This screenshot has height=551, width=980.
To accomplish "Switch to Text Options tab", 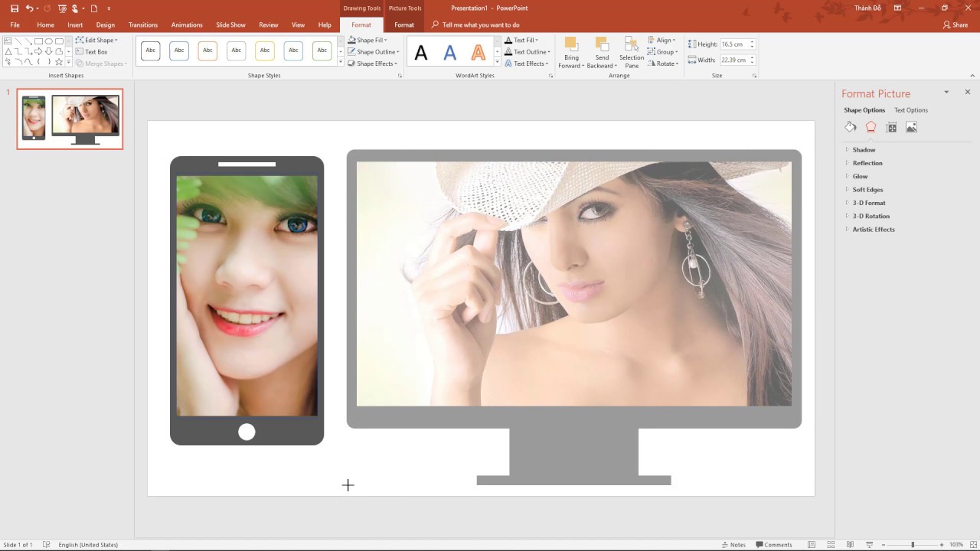I will click(910, 110).
